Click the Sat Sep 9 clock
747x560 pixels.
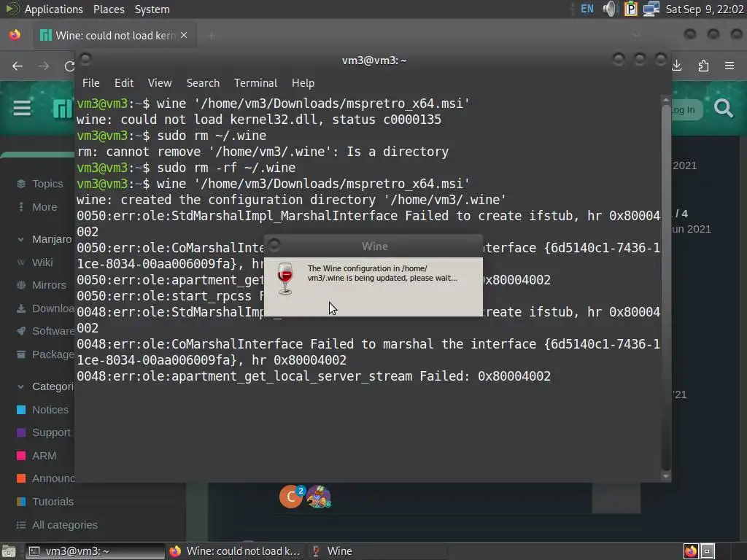click(704, 9)
